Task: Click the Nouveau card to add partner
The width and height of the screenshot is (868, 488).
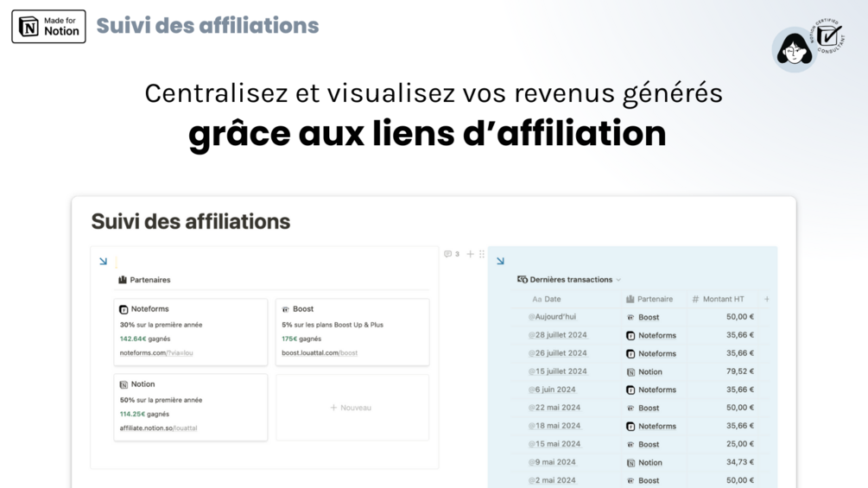Action: tap(352, 408)
